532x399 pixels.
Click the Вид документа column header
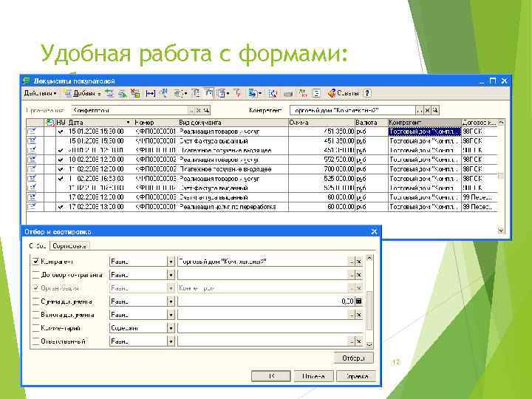tap(233, 123)
